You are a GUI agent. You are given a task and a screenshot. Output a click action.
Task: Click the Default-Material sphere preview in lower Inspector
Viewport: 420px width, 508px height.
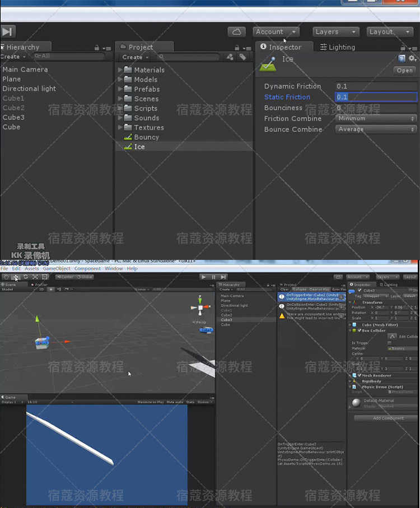click(x=356, y=402)
